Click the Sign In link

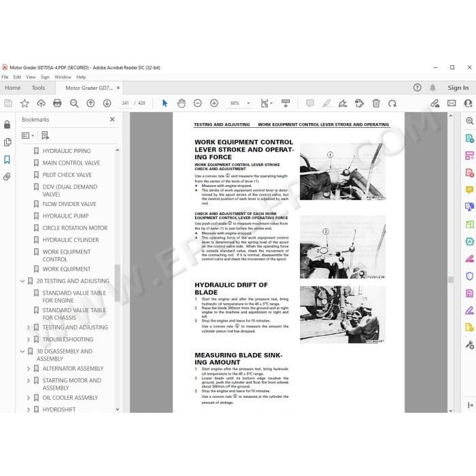458,88
